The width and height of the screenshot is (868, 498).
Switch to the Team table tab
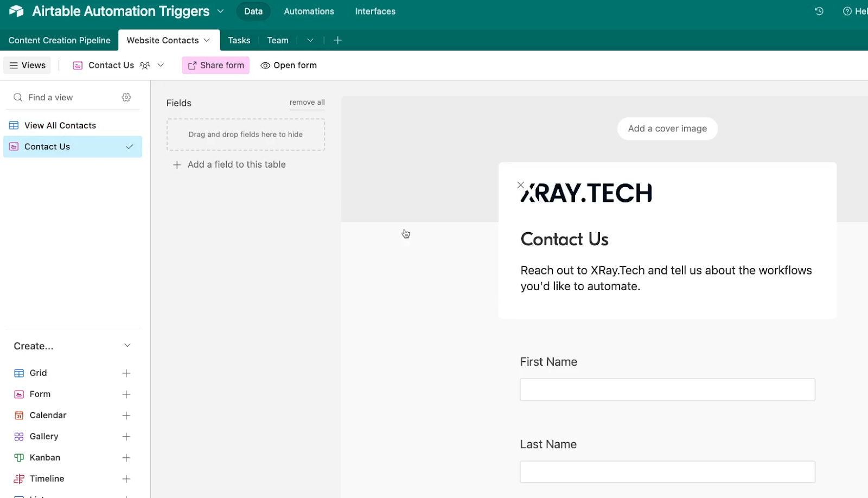click(x=278, y=40)
